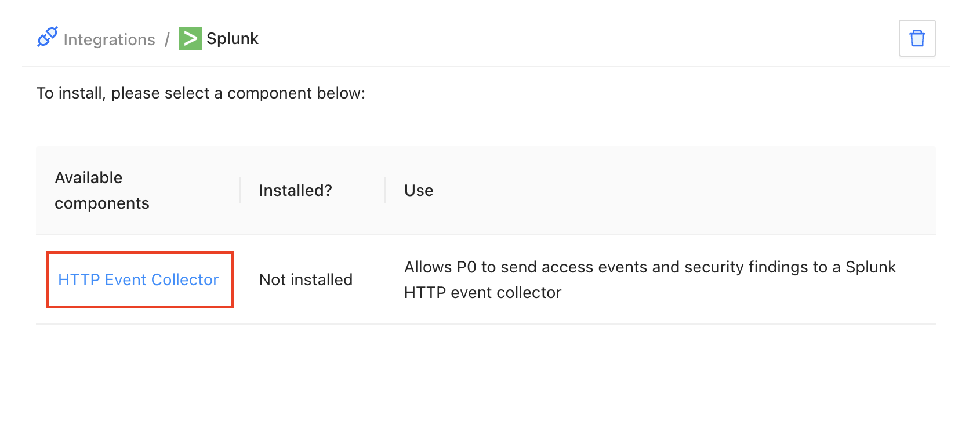
Task: Click the Available components column header
Action: 101,190
